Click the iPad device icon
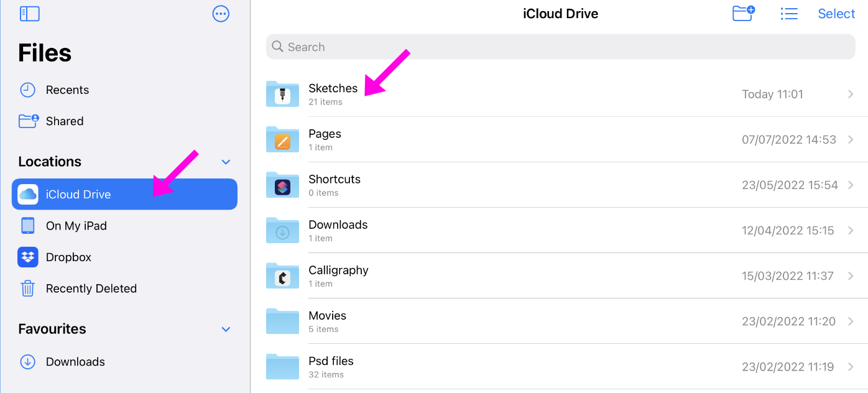868x393 pixels. 28,226
